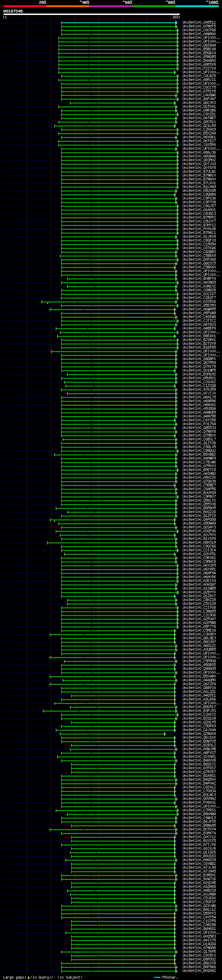This screenshot has width=222, height=980.
Task: Open the UniRef100_C9P708 entry
Action: tap(199, 202)
